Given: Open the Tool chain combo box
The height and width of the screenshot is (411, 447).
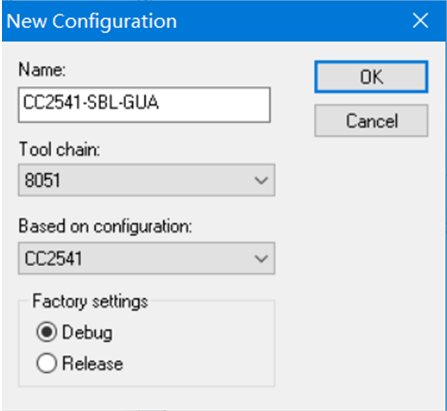Looking at the screenshot, I should pos(146,180).
